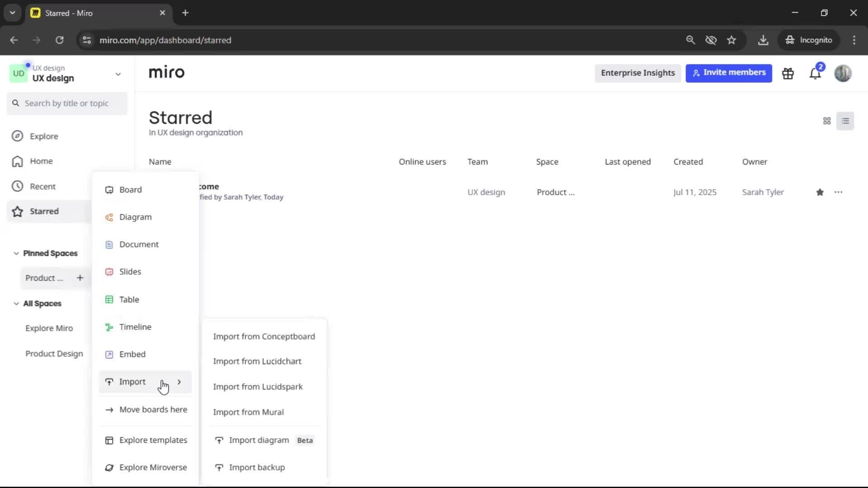Click the UX design team cell
The width and height of the screenshot is (868, 488).
486,192
